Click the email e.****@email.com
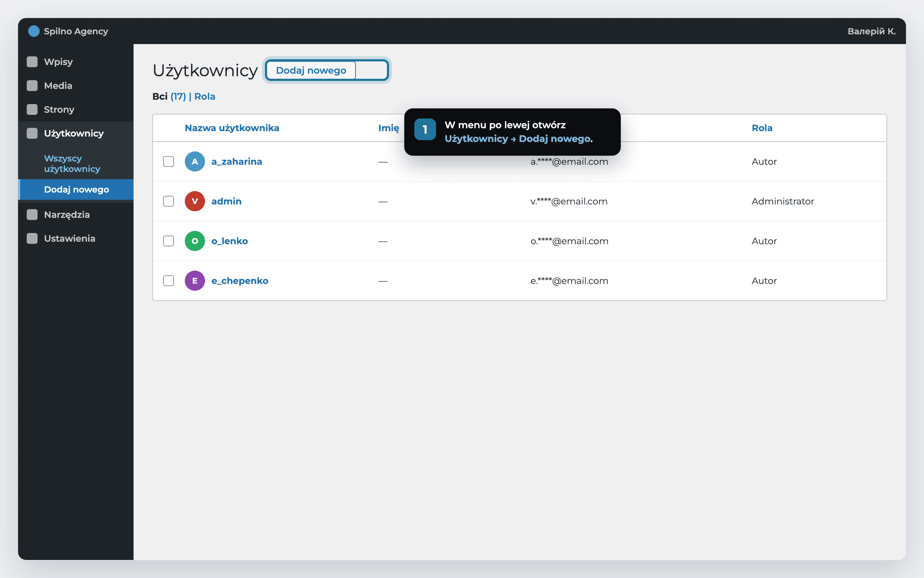924x578 pixels. coord(569,281)
